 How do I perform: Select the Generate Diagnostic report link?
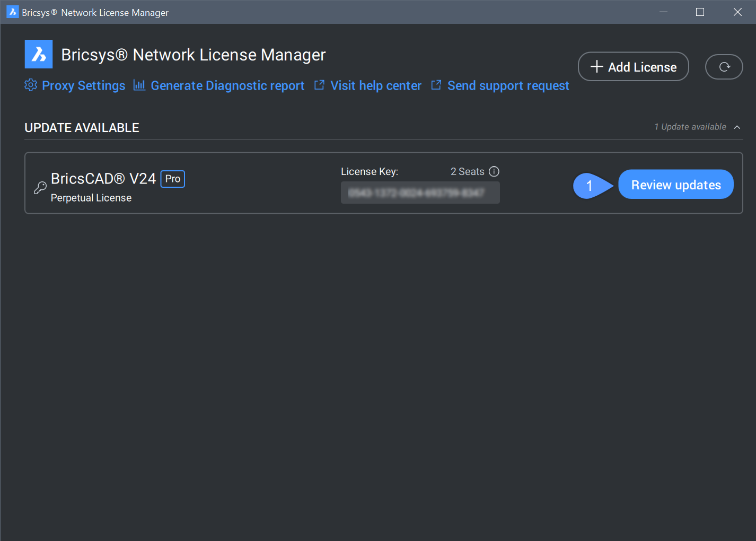coord(227,86)
